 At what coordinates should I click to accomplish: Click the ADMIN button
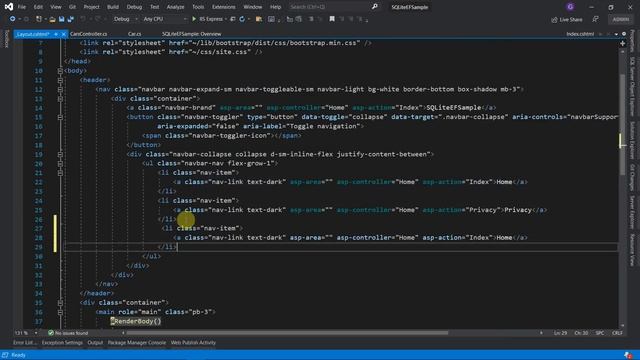tap(620, 19)
